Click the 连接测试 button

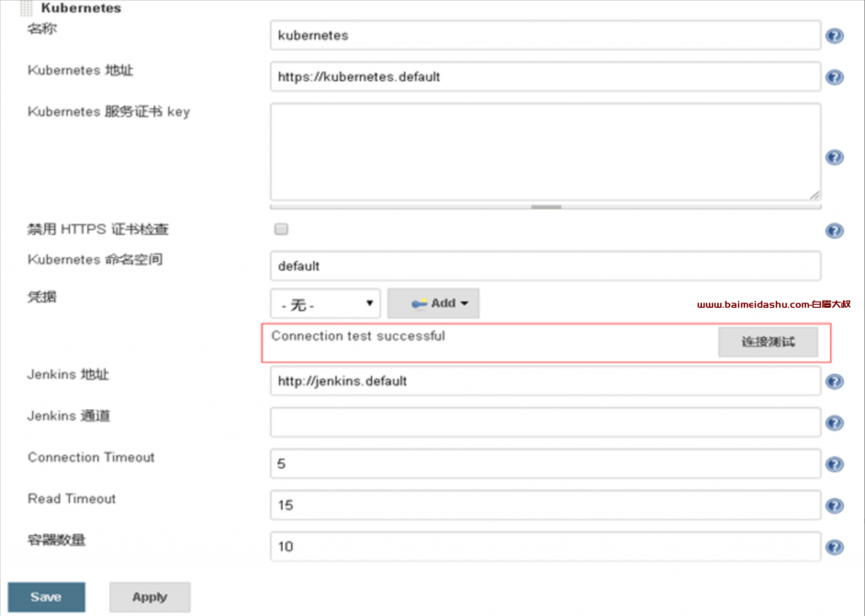coord(768,341)
